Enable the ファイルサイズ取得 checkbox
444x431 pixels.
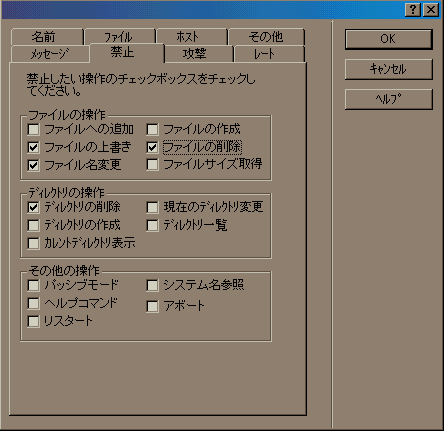tap(152, 164)
